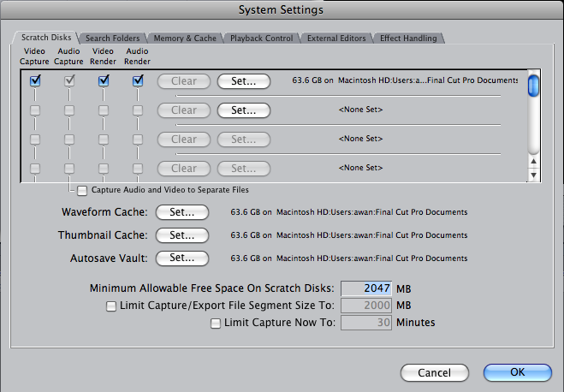This screenshot has width=564, height=392.
Task: Check Audio Render on third scratch disk row
Action: pos(138,140)
